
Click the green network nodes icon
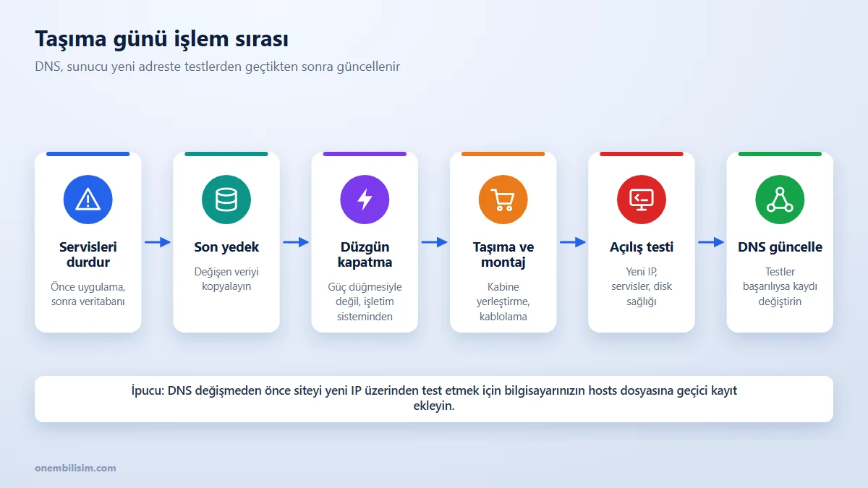780,199
